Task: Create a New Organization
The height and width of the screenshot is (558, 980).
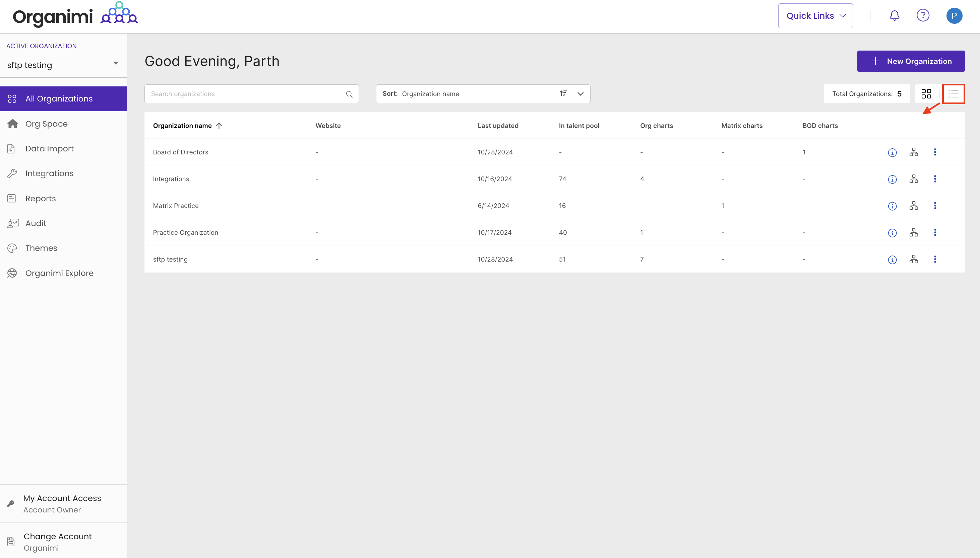Action: pos(911,61)
